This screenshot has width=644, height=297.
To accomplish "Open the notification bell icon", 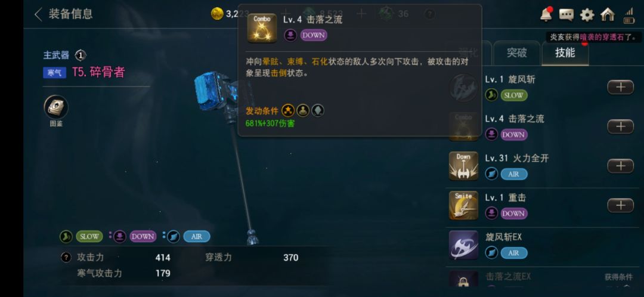I will coord(546,14).
